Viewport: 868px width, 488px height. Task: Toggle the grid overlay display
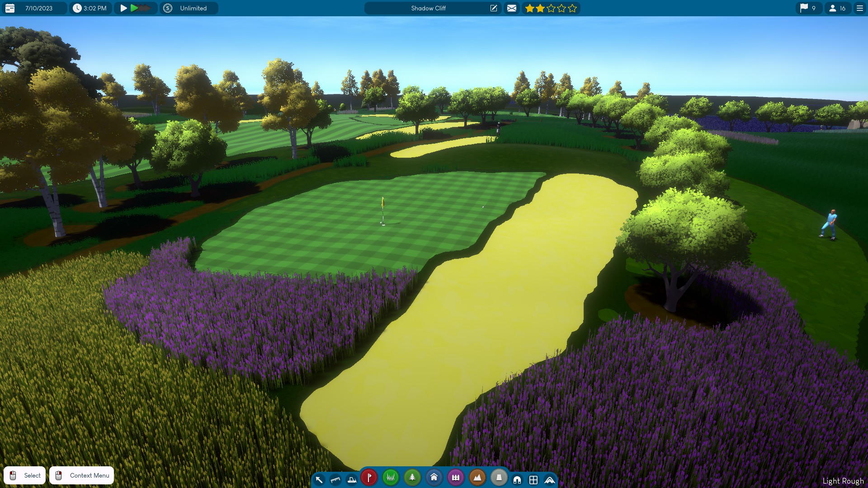point(533,480)
